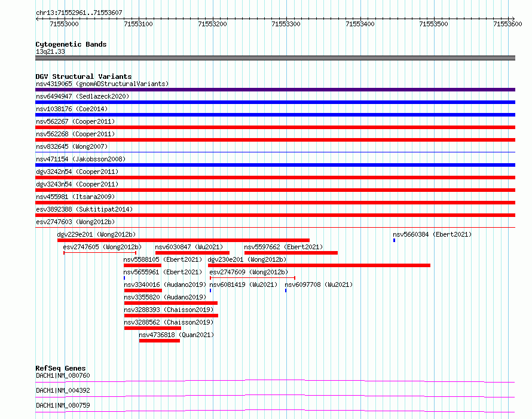Click the chr13:71552961..71553607 coordinate label

[79, 13]
